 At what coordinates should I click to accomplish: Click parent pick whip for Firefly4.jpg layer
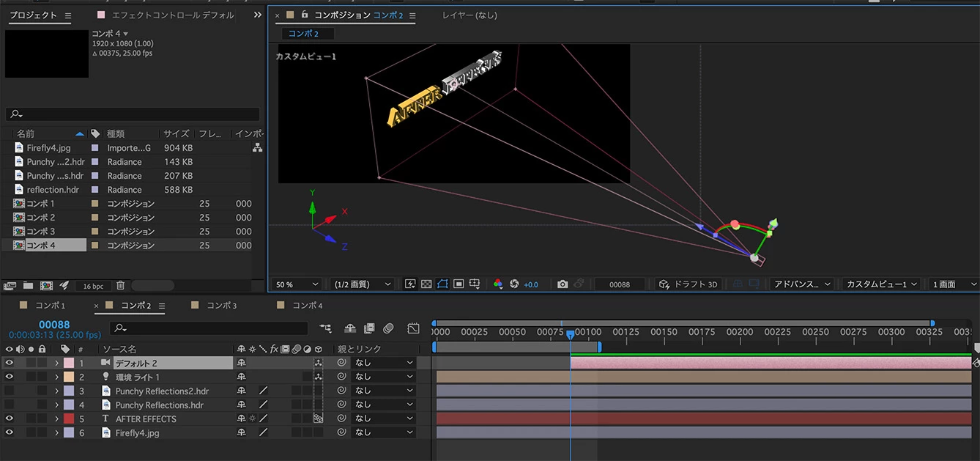[x=341, y=432]
